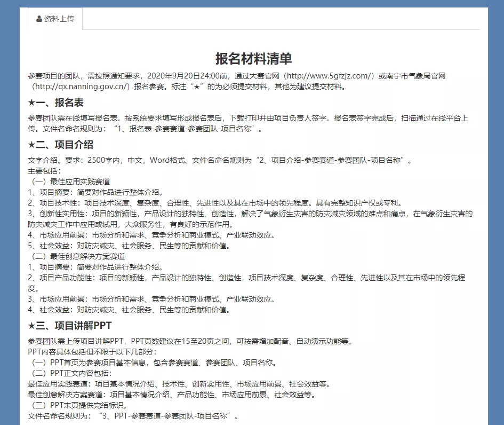The width and height of the screenshot is (504, 425).
Task: Click the 报名材料清单 page title
Action: click(x=254, y=59)
